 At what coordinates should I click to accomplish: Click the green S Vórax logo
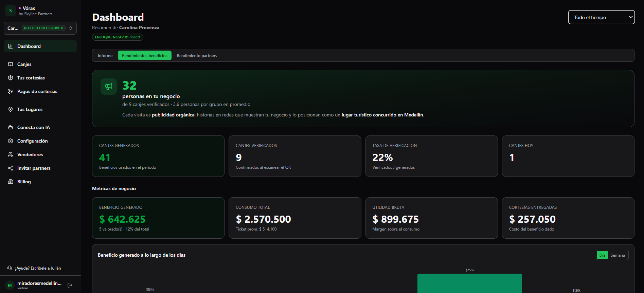tap(11, 11)
